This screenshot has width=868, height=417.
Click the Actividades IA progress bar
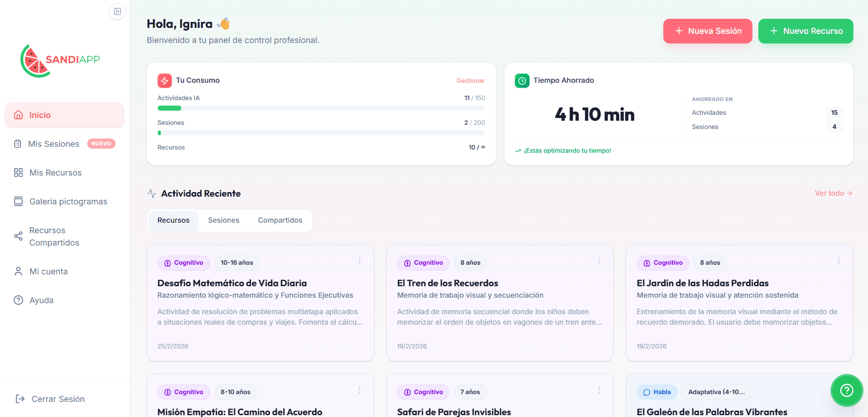(321, 108)
